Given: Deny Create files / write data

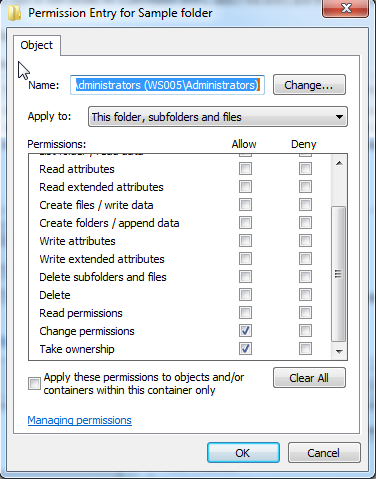Looking at the screenshot, I should click(305, 205).
